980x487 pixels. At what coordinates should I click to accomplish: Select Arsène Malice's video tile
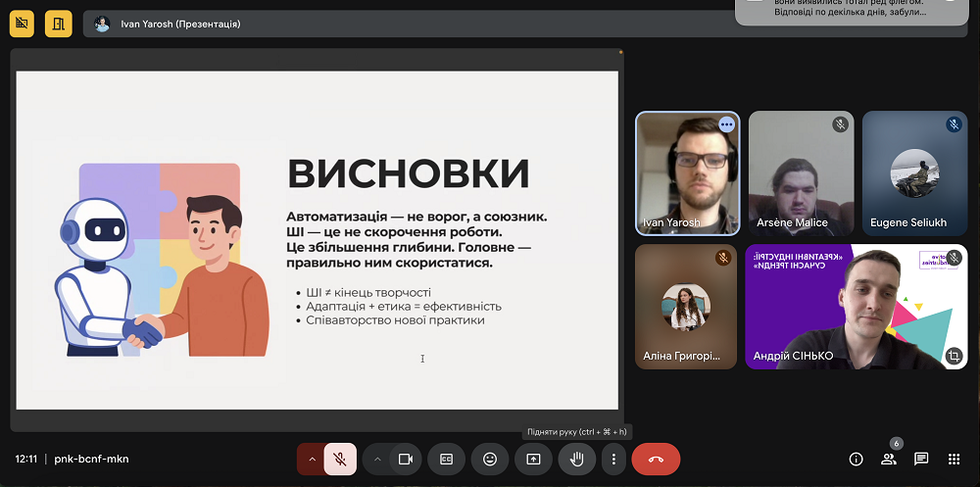(802, 172)
